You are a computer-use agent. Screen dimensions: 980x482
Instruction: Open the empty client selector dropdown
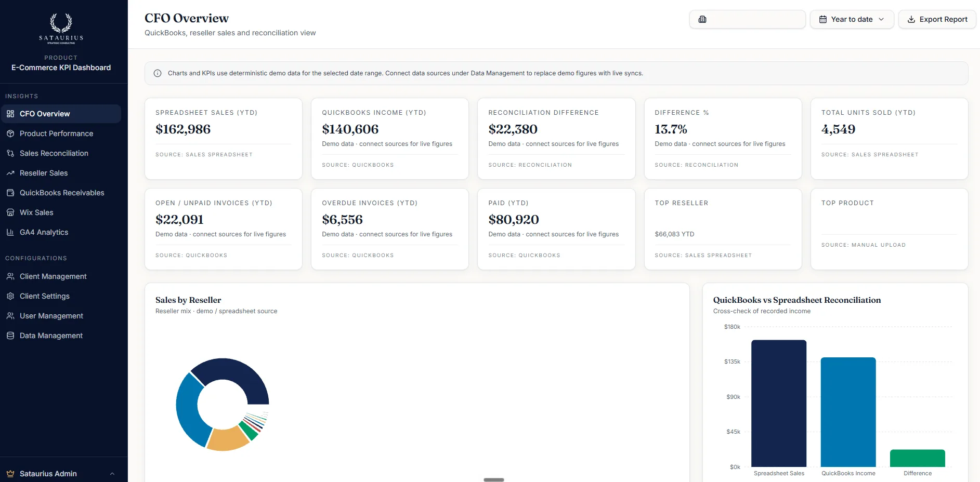[747, 19]
